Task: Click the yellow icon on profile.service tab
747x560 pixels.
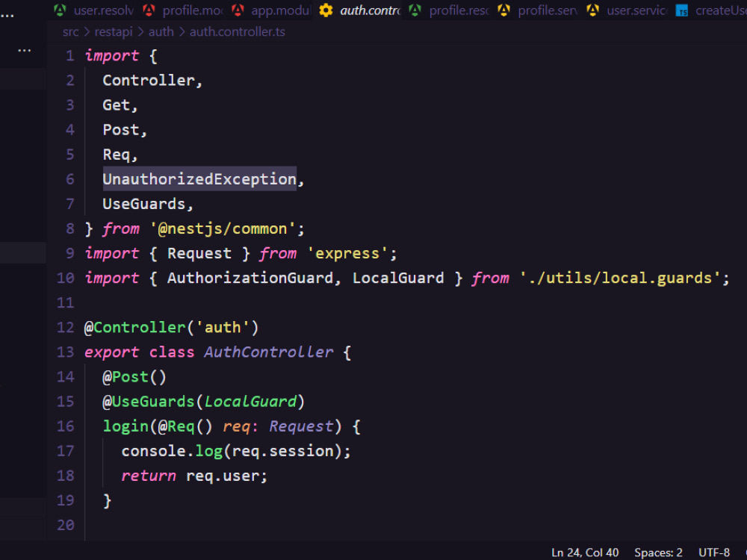Action: (x=503, y=10)
